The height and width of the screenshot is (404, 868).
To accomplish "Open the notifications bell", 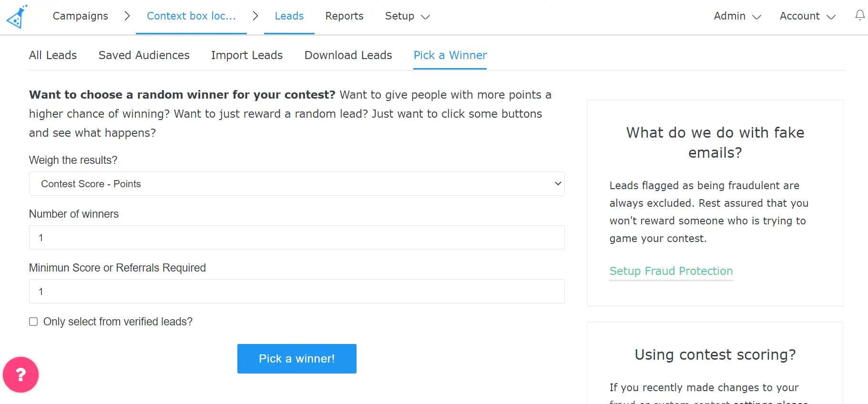I will [x=860, y=16].
